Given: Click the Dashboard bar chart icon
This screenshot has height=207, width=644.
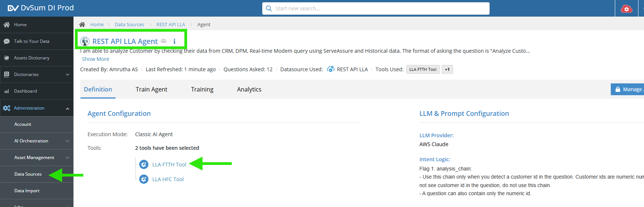Looking at the screenshot, I should pos(7,91).
